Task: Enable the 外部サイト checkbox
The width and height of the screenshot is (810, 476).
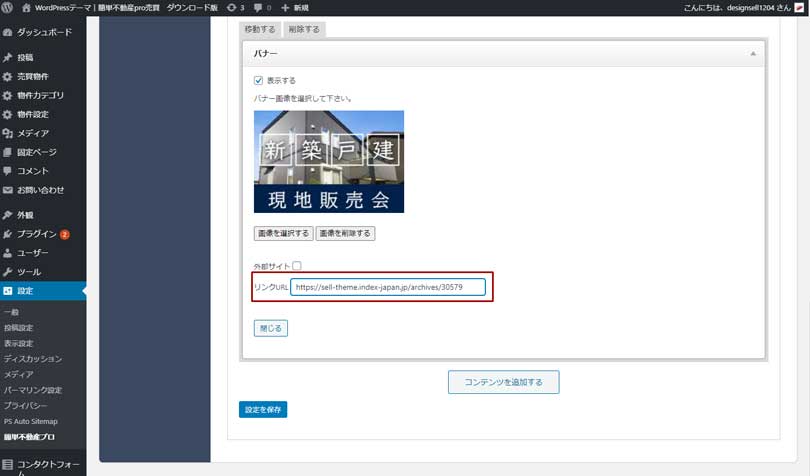Action: 297,266
